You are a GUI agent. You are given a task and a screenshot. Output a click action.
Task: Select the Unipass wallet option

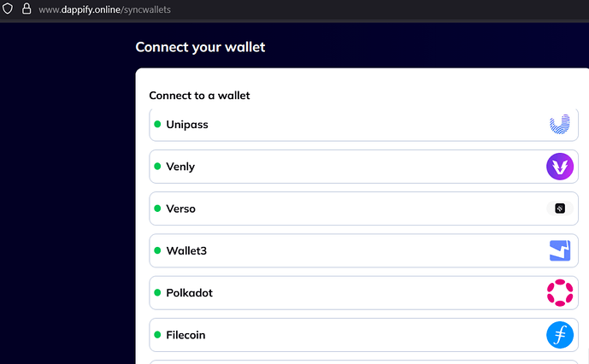click(x=342, y=125)
